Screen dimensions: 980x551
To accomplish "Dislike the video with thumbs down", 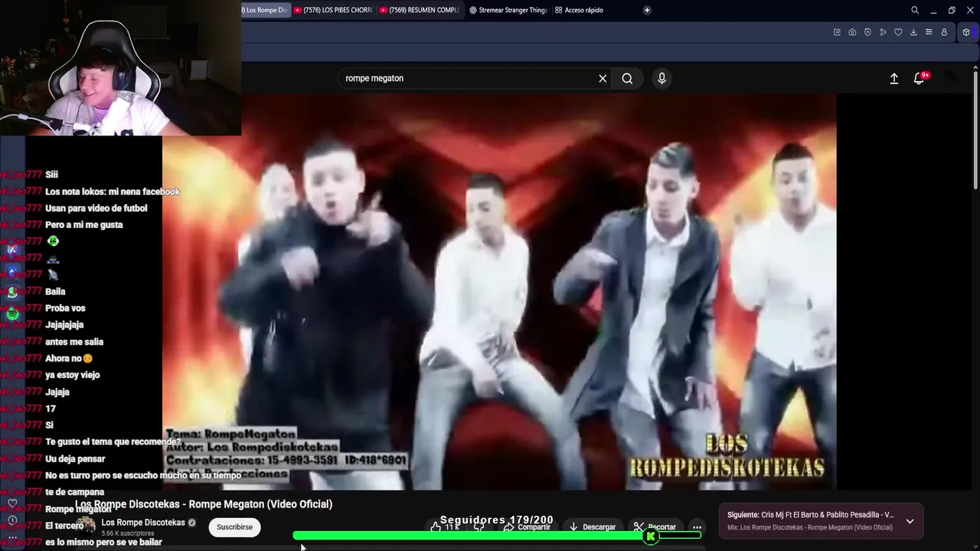I will click(479, 527).
